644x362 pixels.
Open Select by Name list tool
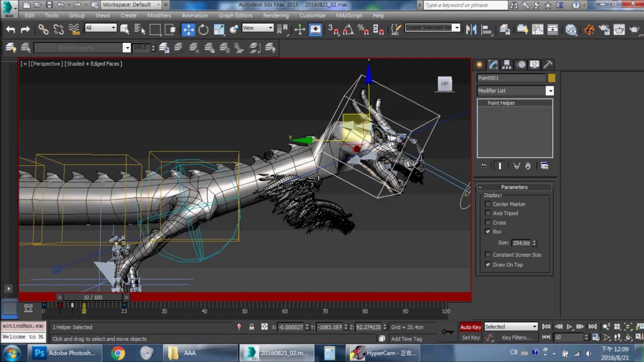[139, 29]
